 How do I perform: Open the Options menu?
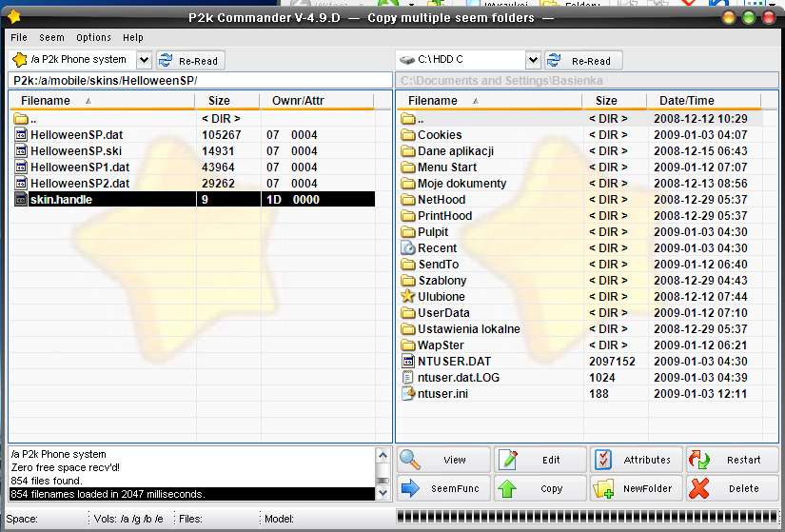(x=93, y=37)
